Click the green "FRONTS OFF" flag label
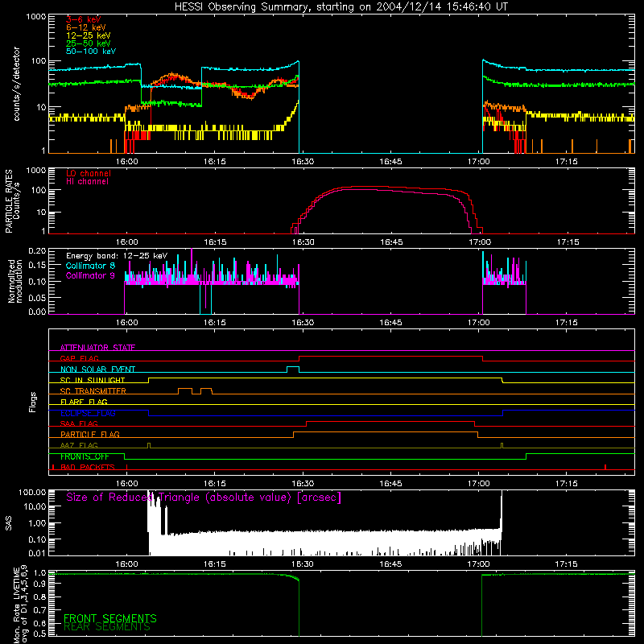 click(x=85, y=456)
